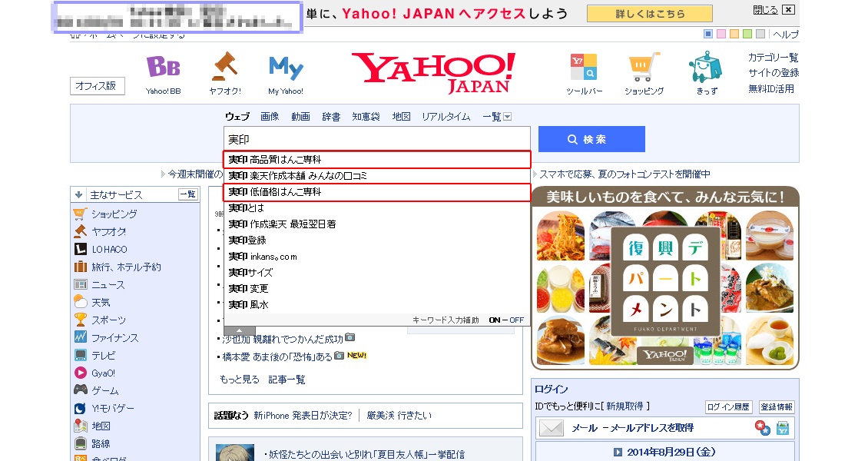Viewport: 868px width, 461px height.
Task: Click the News sidebar icon
Action: 81,284
